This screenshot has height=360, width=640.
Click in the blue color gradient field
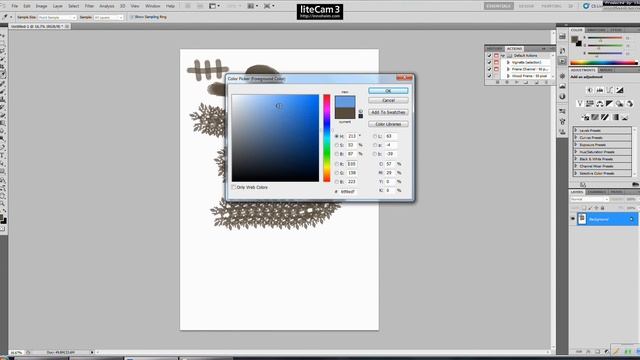coord(276,138)
